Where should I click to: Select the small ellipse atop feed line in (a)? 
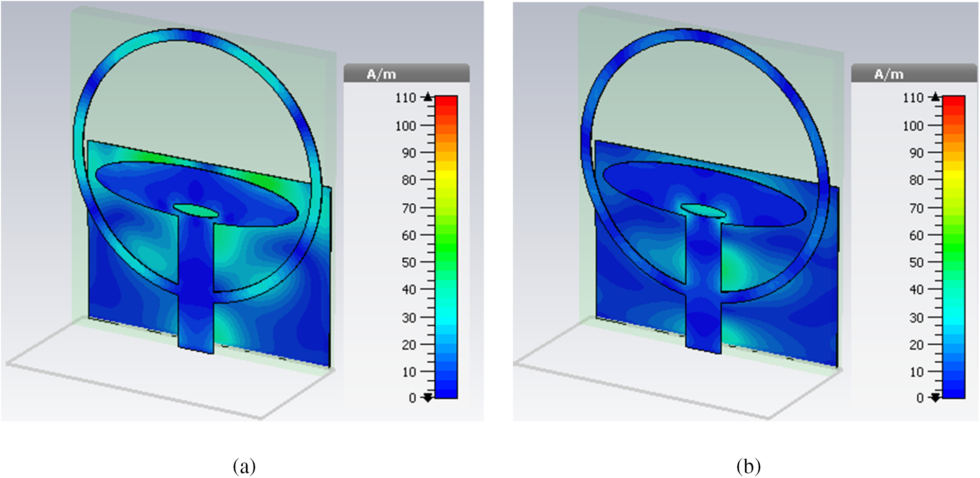(195, 210)
